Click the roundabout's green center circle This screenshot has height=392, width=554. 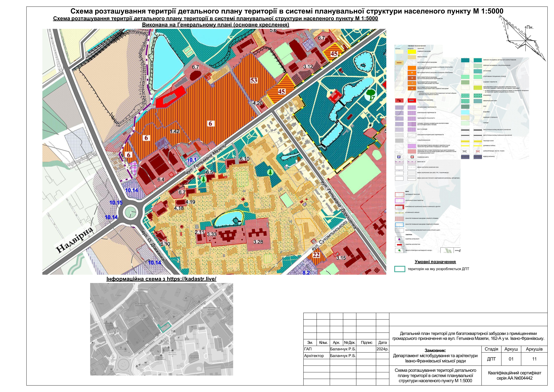(x=131, y=212)
